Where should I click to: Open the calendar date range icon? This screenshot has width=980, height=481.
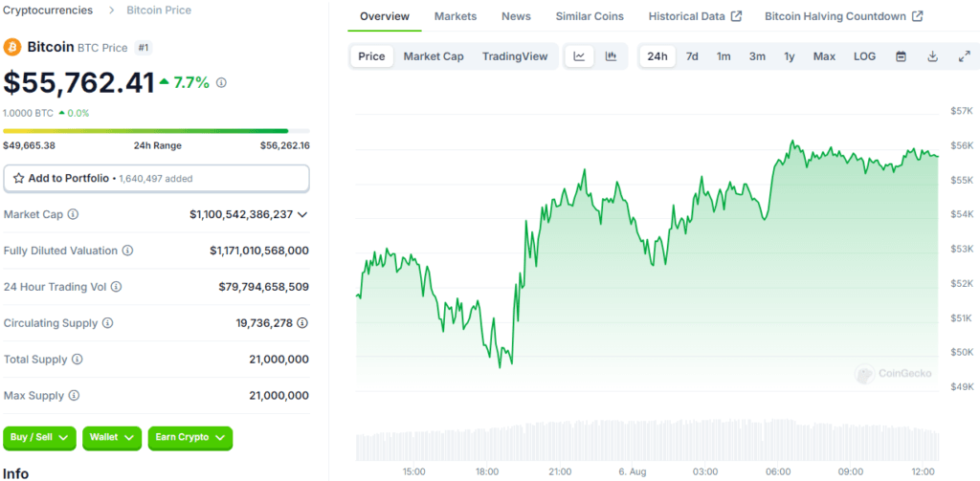pos(902,56)
